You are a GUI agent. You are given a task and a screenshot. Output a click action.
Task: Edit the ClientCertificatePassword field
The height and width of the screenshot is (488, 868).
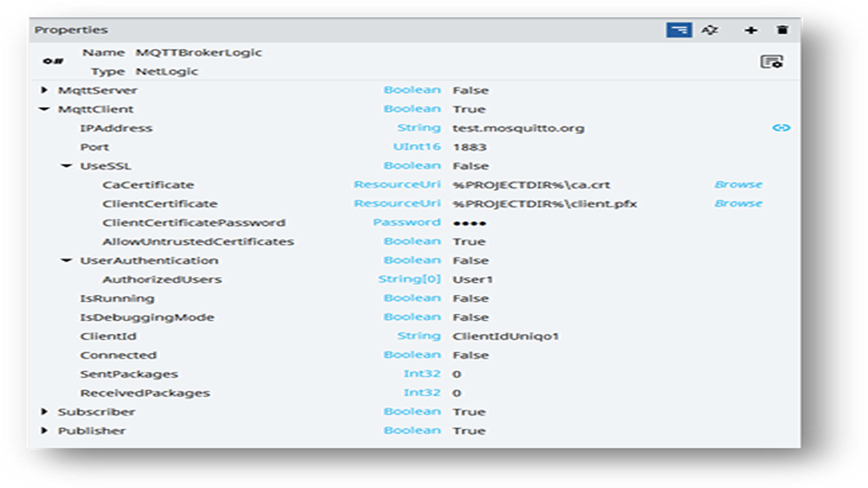click(x=469, y=223)
